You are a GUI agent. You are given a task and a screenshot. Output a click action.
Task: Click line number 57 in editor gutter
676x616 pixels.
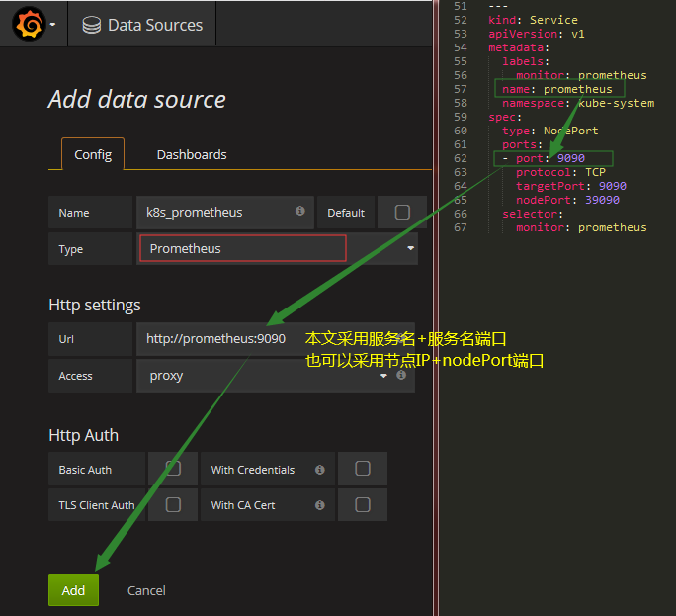tap(460, 89)
